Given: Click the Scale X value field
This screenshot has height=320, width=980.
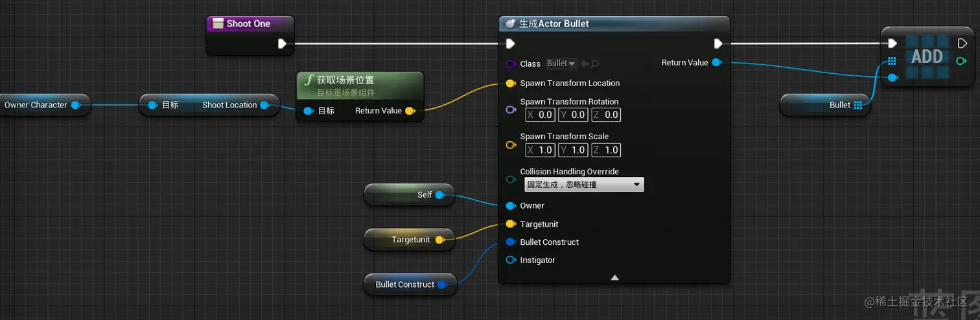Looking at the screenshot, I should [x=541, y=150].
